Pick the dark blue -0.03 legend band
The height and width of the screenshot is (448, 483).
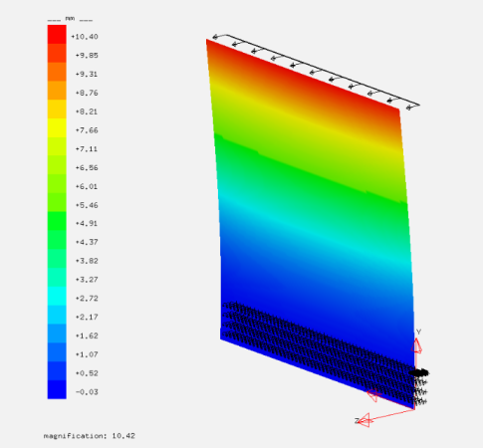coord(57,389)
